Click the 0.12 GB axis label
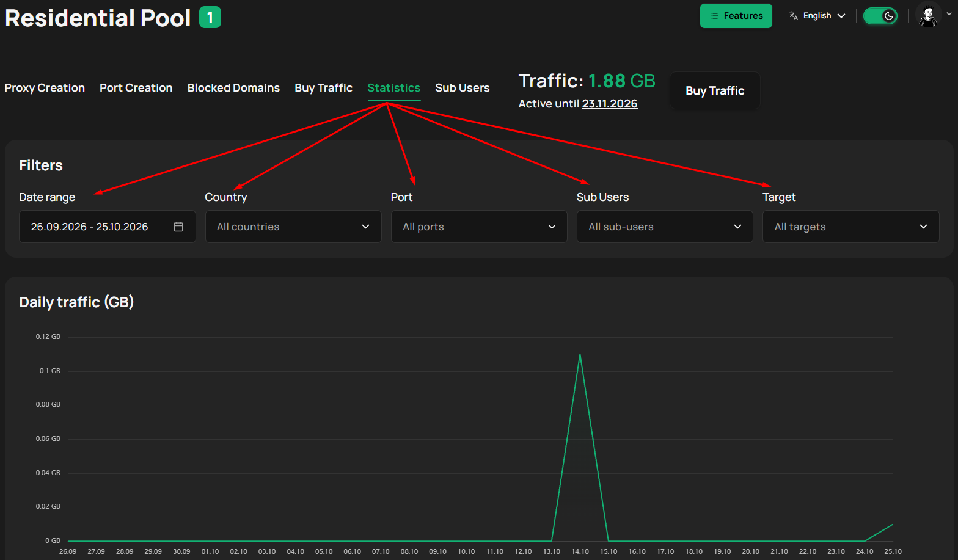958x560 pixels. pyautogui.click(x=48, y=336)
